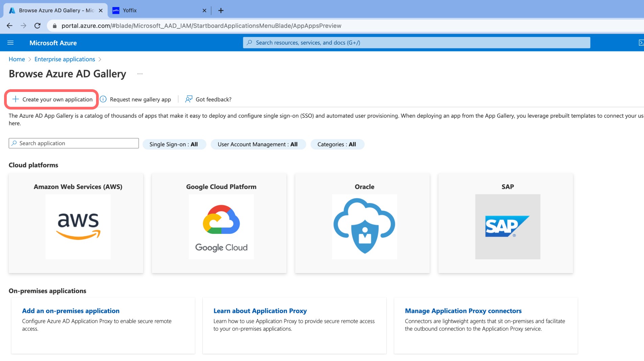Open a new browser tab with plus icon
Viewport: 644px width, 361px height.
pos(221,10)
